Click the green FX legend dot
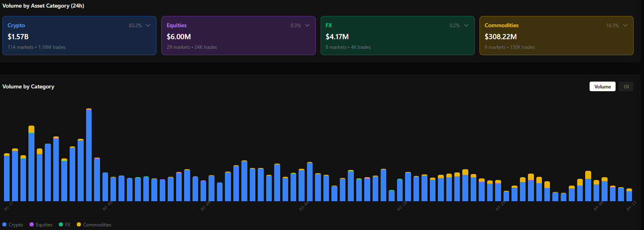Viewport: 644px width, 230px height. [61, 224]
